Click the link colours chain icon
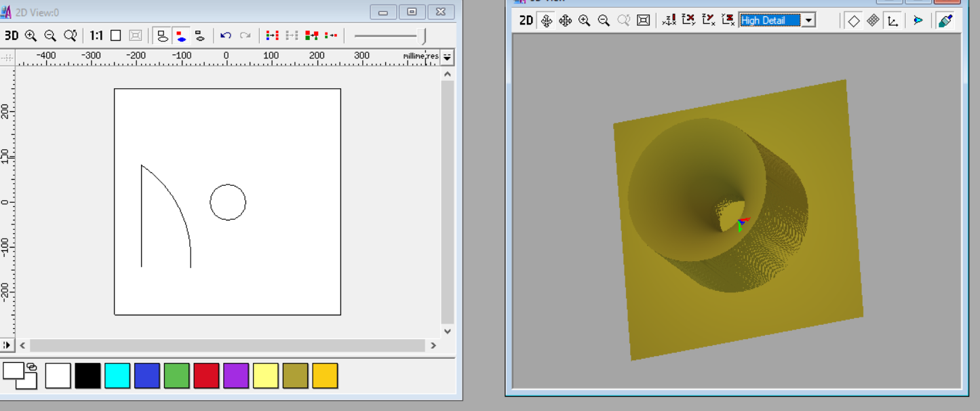This screenshot has height=411, width=980. point(31,367)
